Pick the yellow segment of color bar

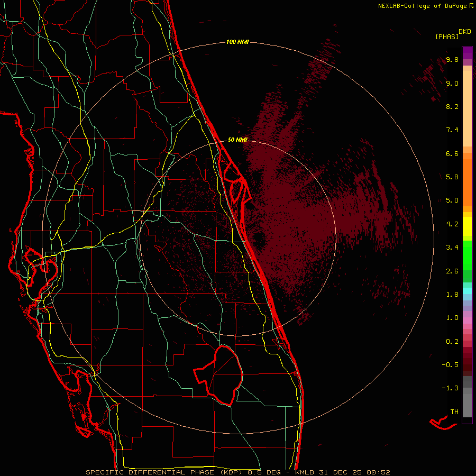(467, 226)
